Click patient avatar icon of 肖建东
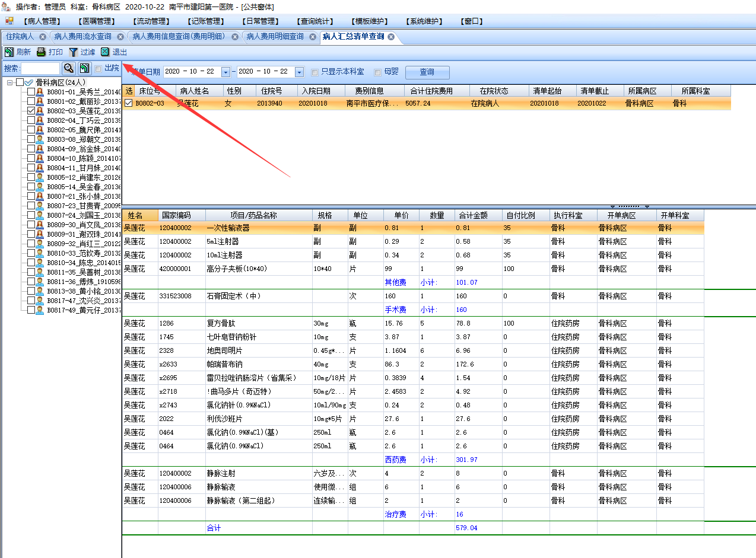 click(x=40, y=177)
